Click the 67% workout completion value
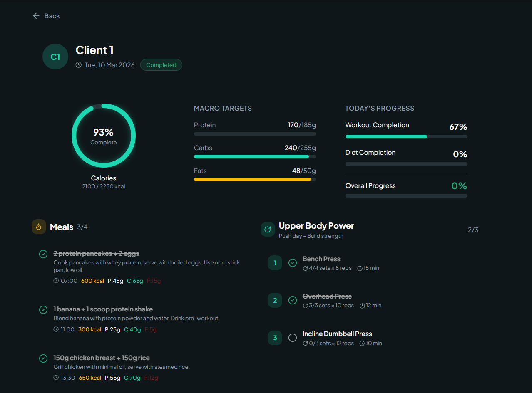Image resolution: width=532 pixels, height=393 pixels. click(458, 127)
